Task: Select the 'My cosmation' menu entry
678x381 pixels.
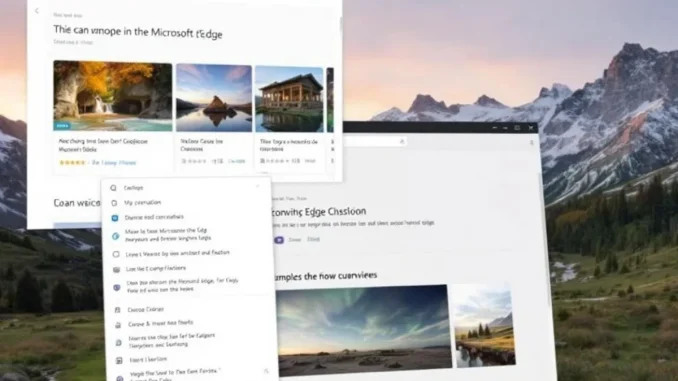Action: (142, 202)
